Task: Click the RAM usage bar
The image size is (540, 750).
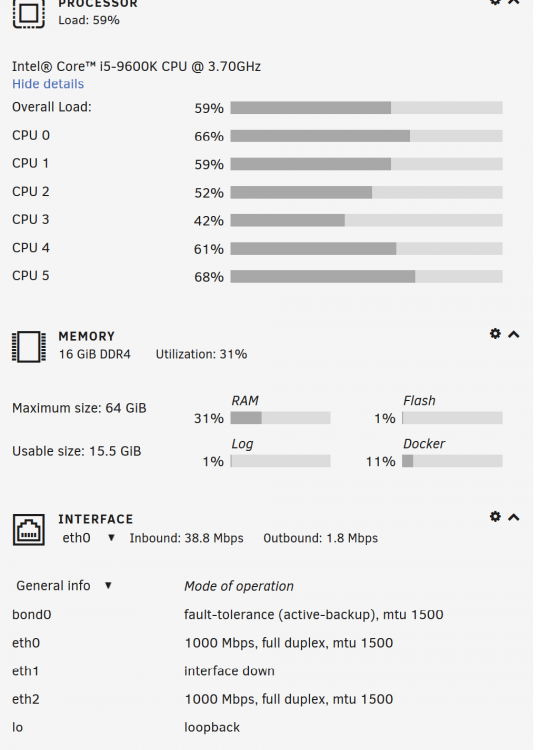Action: [x=280, y=418]
